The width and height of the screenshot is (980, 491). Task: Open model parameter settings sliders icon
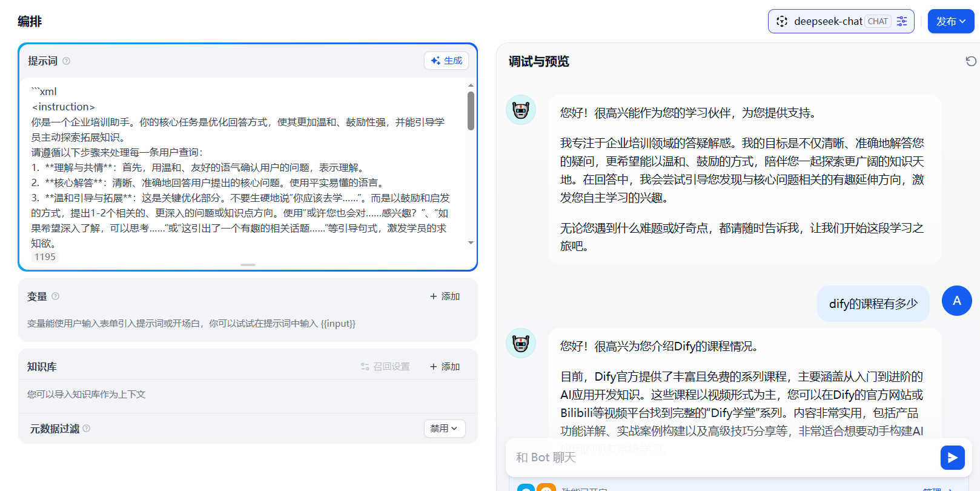tap(902, 21)
